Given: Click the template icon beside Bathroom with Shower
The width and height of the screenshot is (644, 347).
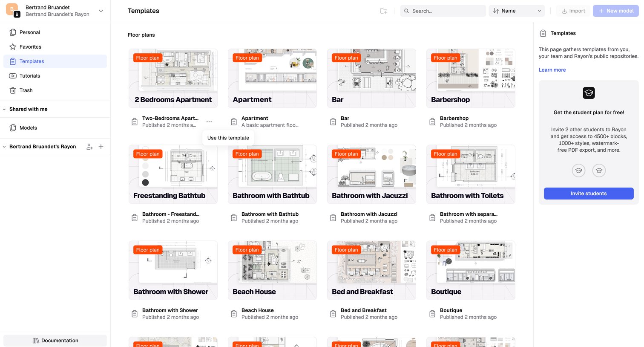Looking at the screenshot, I should 135,314.
